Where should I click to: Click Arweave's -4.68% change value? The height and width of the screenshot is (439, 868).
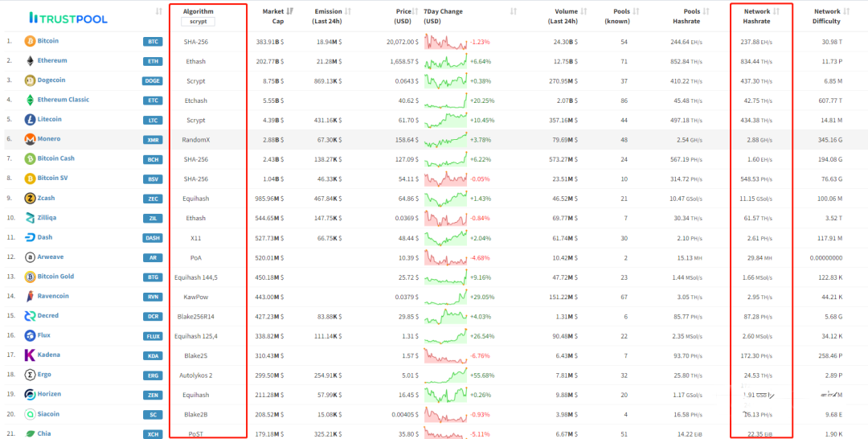click(x=481, y=258)
